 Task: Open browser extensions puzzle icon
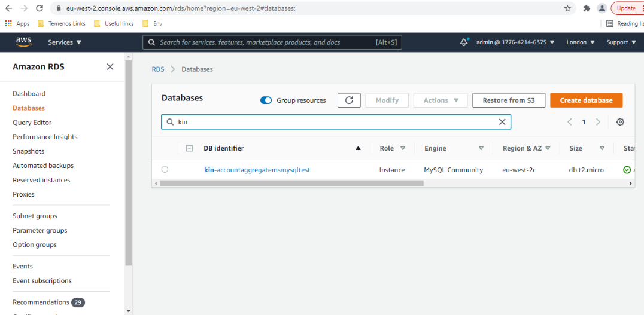pos(587,8)
